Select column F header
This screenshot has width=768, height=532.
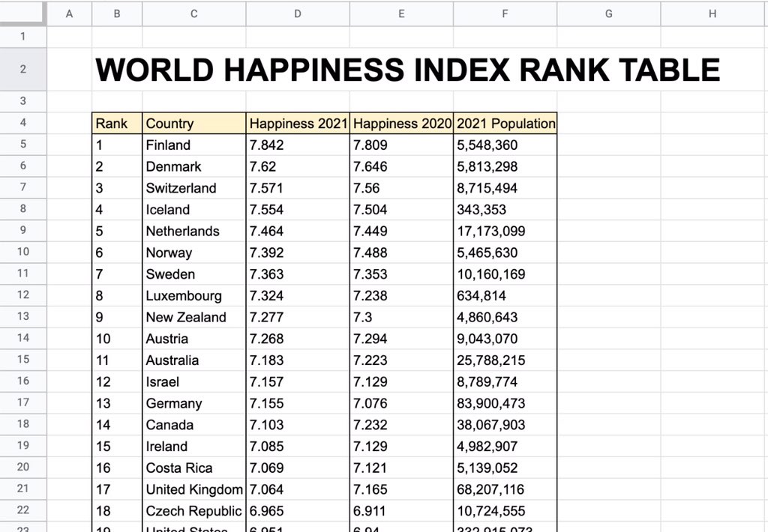505,13
